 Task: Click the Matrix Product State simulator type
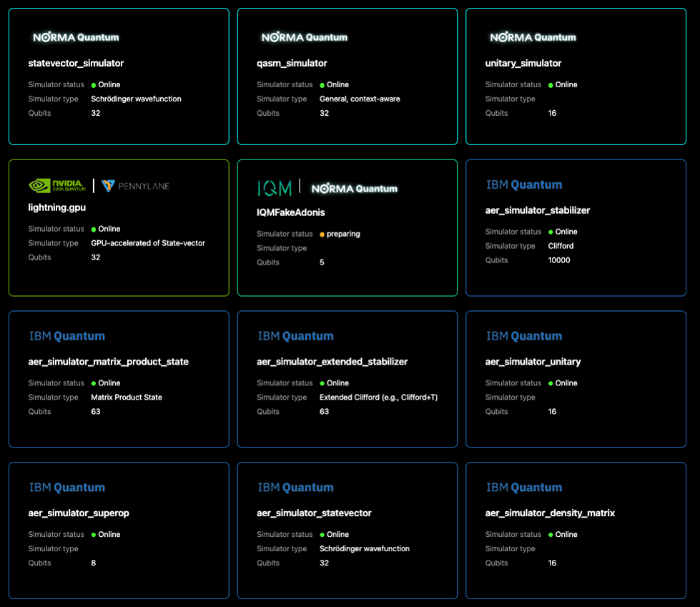point(127,398)
